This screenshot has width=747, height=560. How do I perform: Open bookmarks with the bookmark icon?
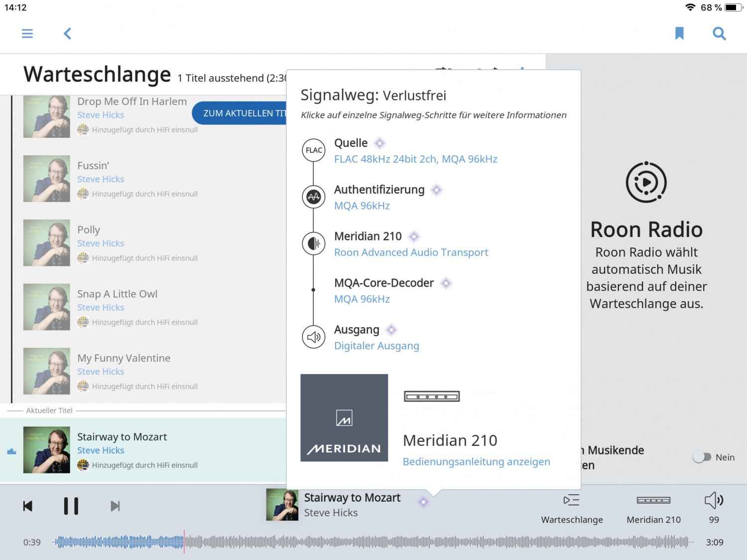(x=679, y=33)
